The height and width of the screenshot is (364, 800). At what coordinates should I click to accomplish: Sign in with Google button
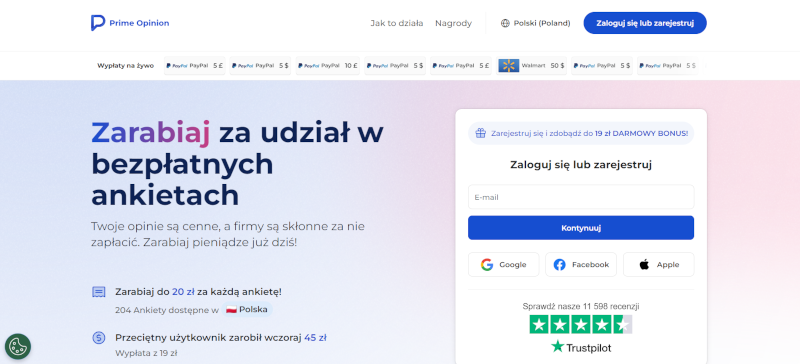[503, 264]
